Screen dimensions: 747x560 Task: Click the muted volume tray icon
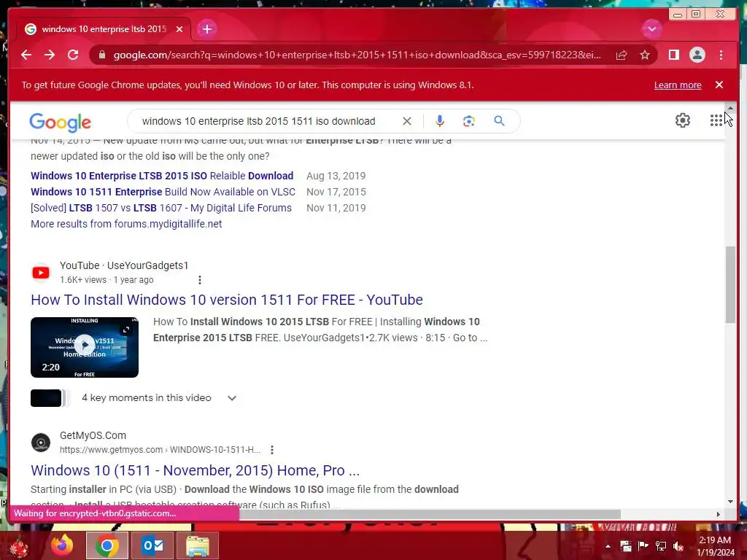(678, 546)
